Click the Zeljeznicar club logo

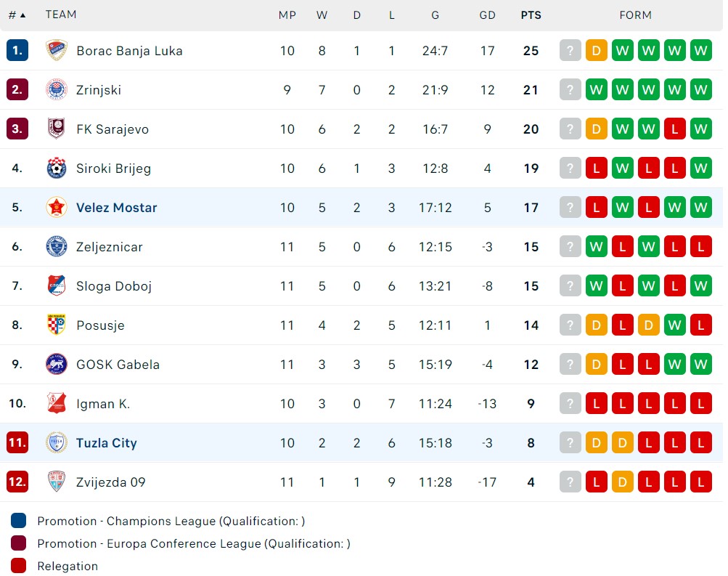coord(56,247)
